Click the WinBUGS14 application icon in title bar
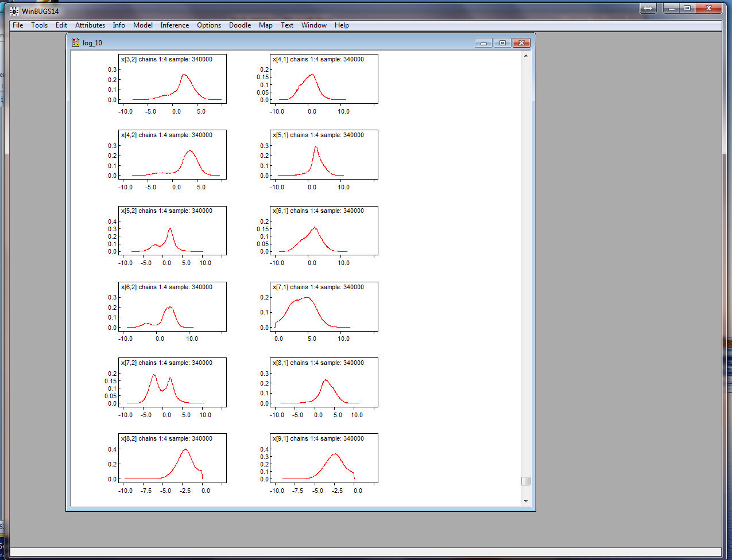 [x=14, y=11]
